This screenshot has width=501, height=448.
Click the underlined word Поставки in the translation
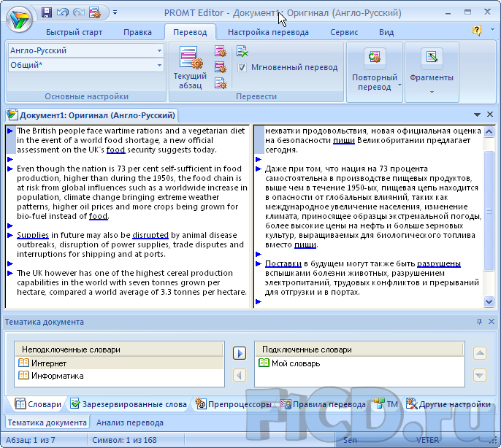click(283, 263)
